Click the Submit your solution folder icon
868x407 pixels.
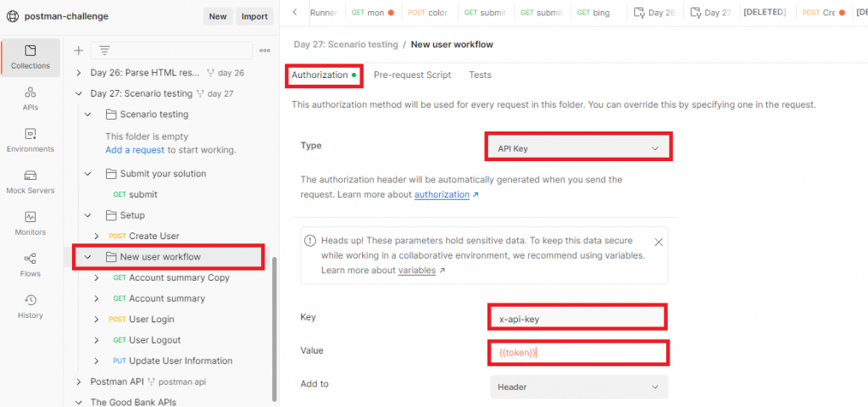(x=111, y=174)
